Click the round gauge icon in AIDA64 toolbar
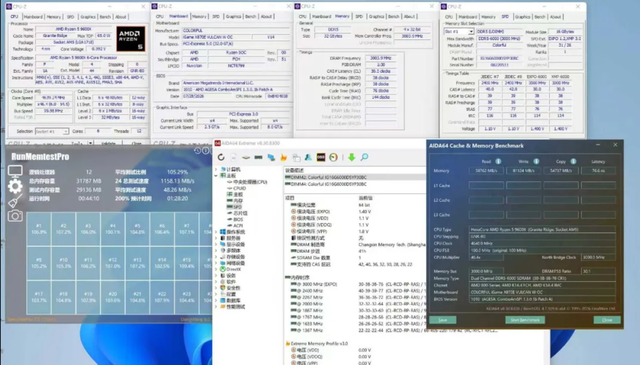This screenshot has height=365, width=640. [333, 157]
